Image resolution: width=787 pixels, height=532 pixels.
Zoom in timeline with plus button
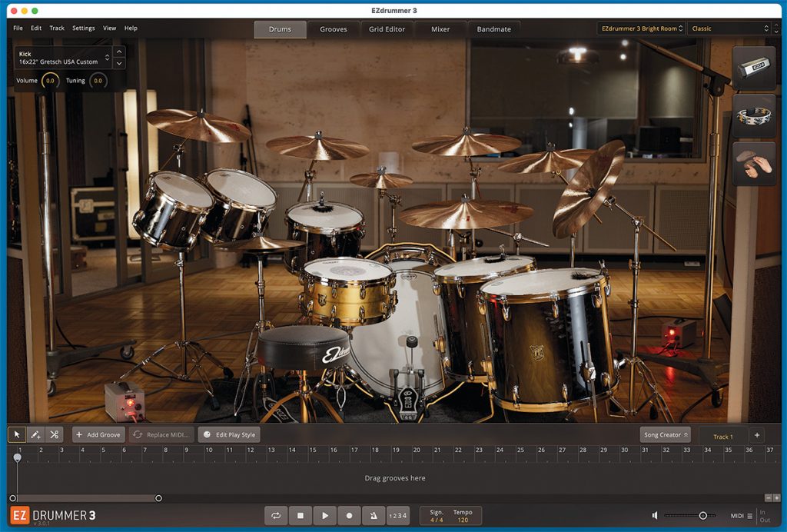click(x=776, y=498)
